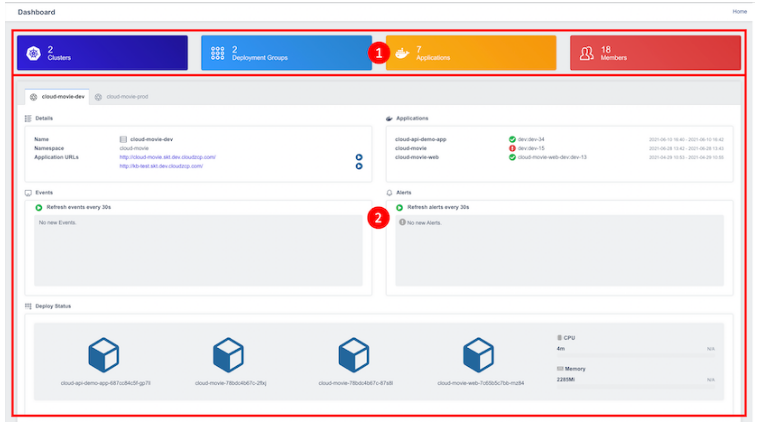Screen dimensions: 763x424
Task: Click the info icon next to No new Alerts
Action: [402, 222]
